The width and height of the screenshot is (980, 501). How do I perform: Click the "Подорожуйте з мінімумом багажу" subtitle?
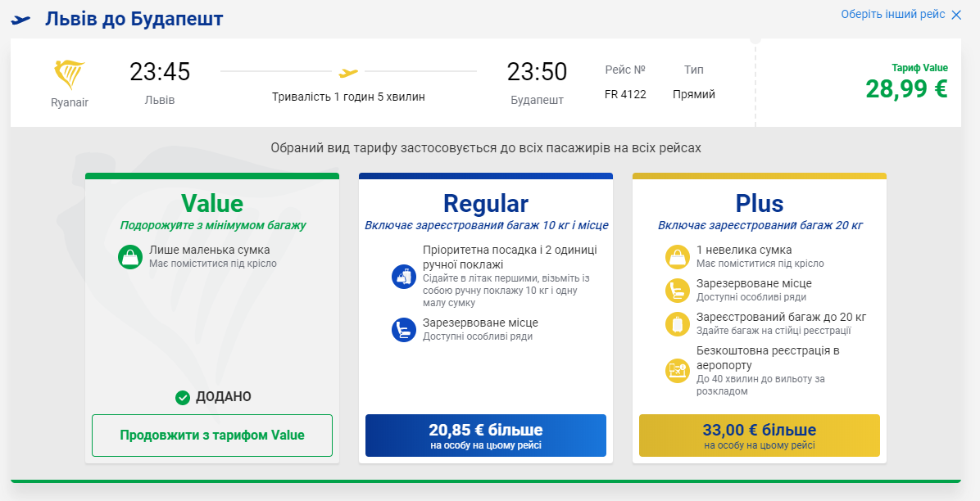coord(213,225)
